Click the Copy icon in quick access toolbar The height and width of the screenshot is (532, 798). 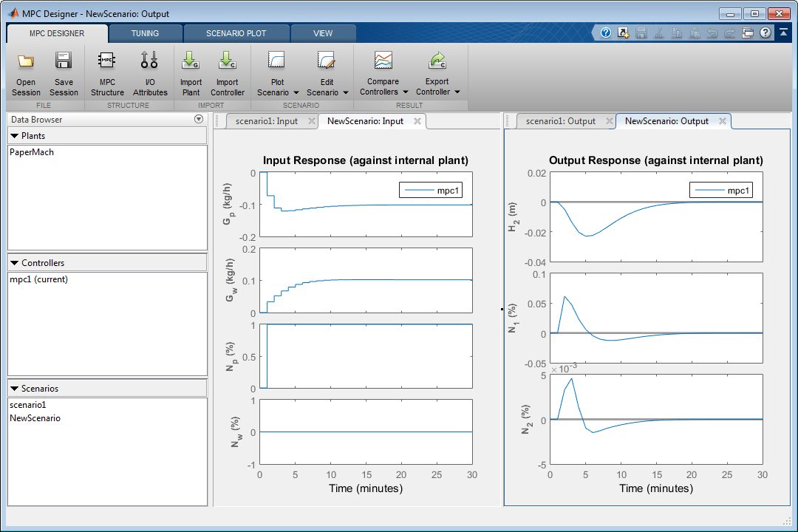click(677, 33)
